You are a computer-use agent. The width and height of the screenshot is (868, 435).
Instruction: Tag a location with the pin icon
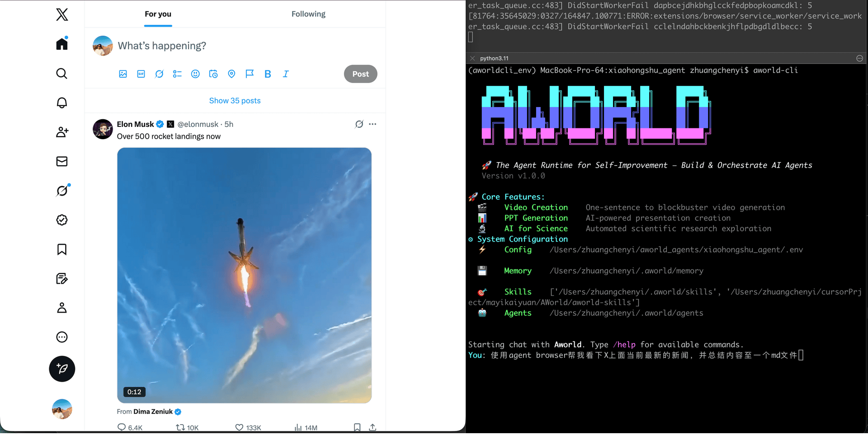click(x=231, y=74)
